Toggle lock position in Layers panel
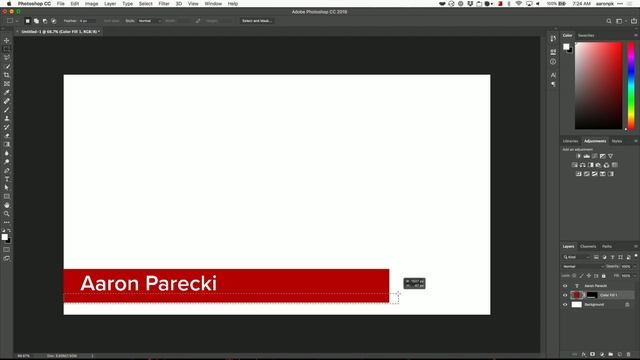Screen dimensions: 640x360 (589, 276)
